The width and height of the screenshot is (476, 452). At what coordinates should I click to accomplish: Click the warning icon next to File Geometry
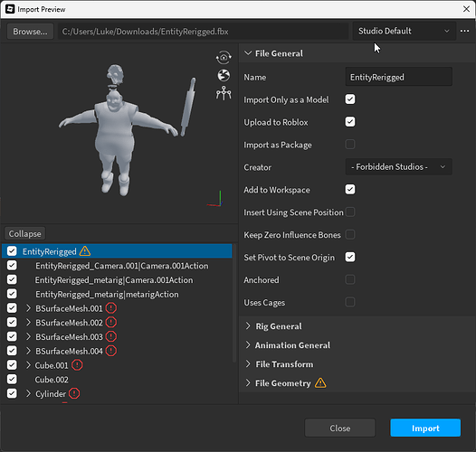(320, 383)
